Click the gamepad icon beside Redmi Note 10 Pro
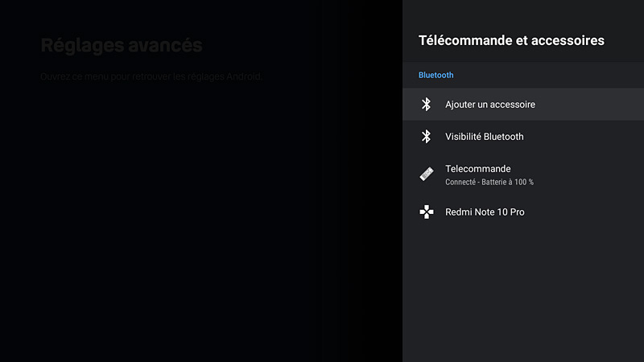Viewport: 644px width, 362px height. point(427,212)
